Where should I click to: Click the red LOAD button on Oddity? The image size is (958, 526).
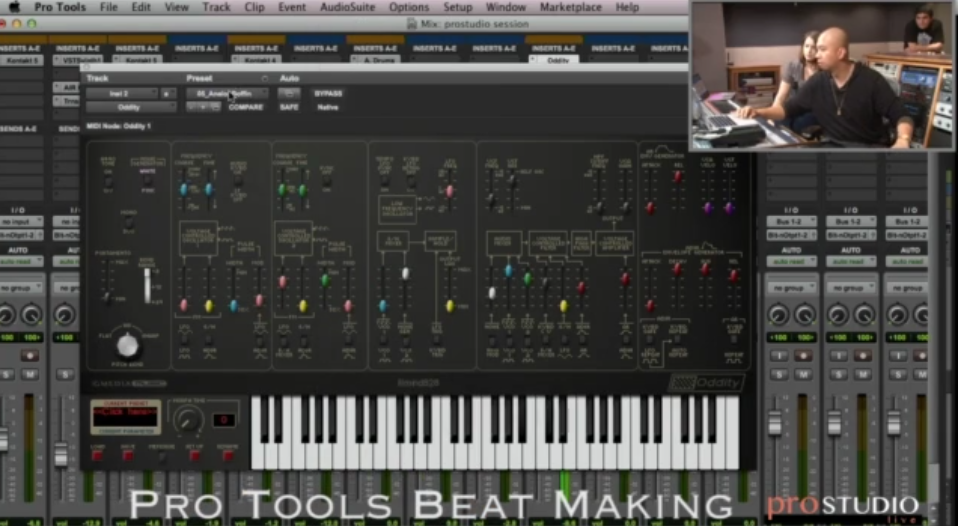[x=97, y=456]
